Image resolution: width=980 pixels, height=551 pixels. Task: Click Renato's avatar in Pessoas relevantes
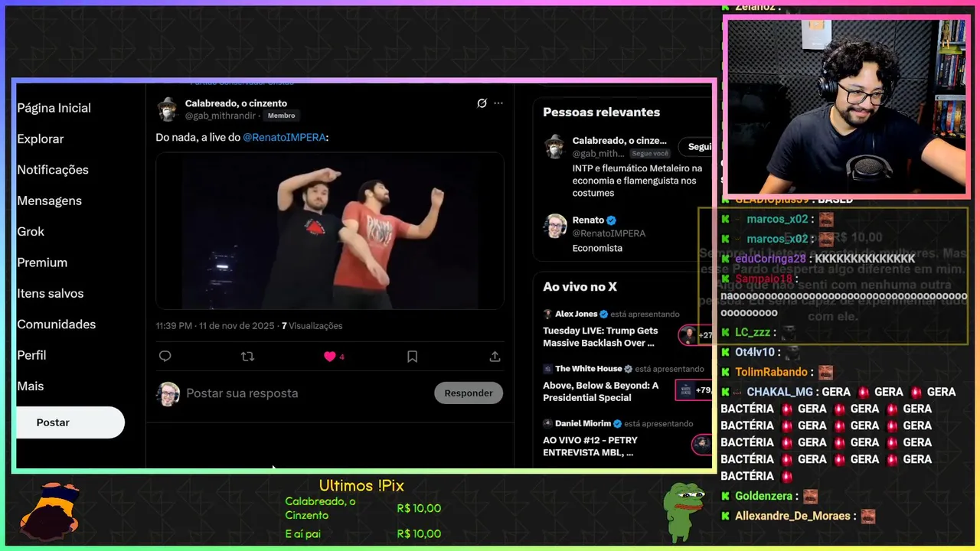pos(555,226)
